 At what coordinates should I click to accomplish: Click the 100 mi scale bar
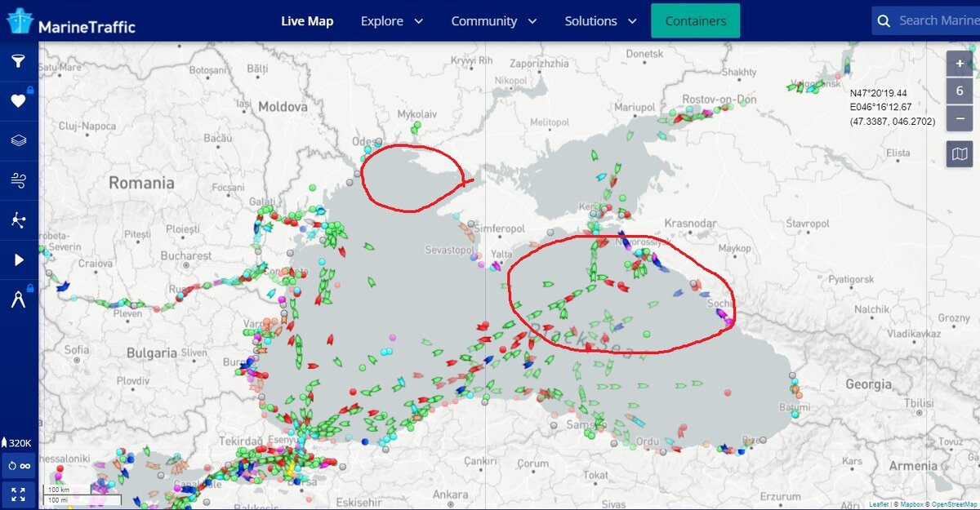(82, 499)
